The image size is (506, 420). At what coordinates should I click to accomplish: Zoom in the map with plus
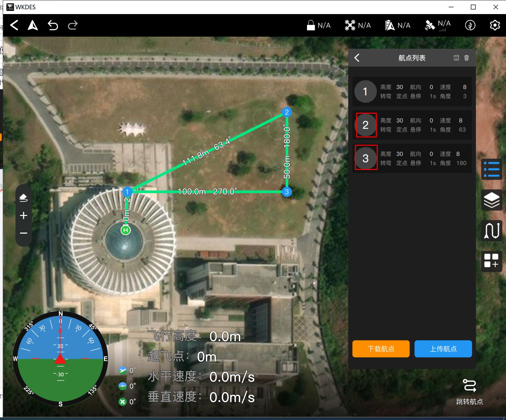pos(24,215)
